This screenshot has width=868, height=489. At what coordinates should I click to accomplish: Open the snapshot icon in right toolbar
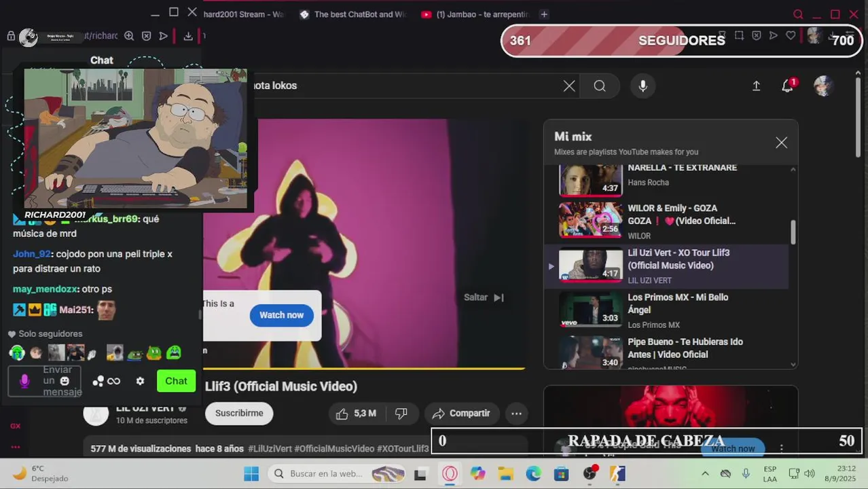tap(739, 35)
